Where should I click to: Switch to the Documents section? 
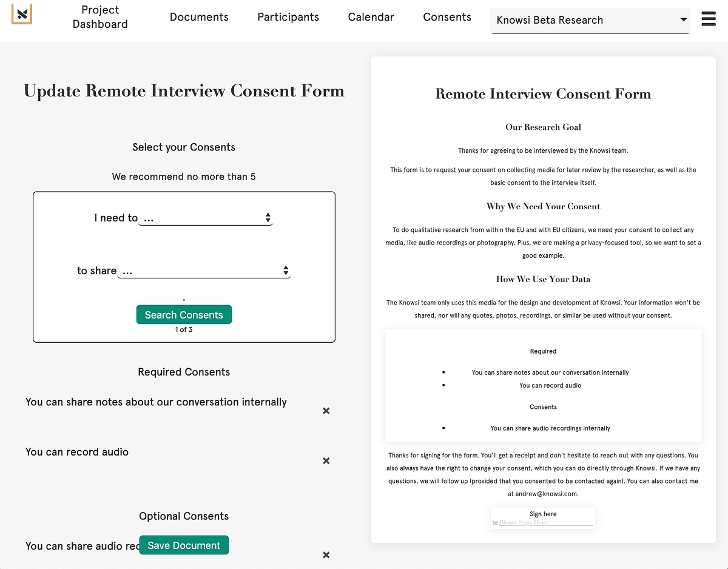pos(199,17)
